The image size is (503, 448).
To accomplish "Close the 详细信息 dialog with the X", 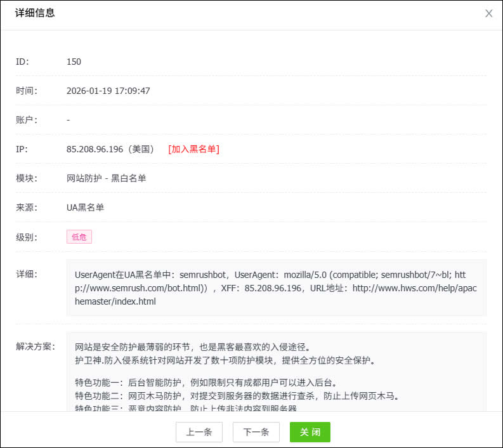I will [x=488, y=13].
